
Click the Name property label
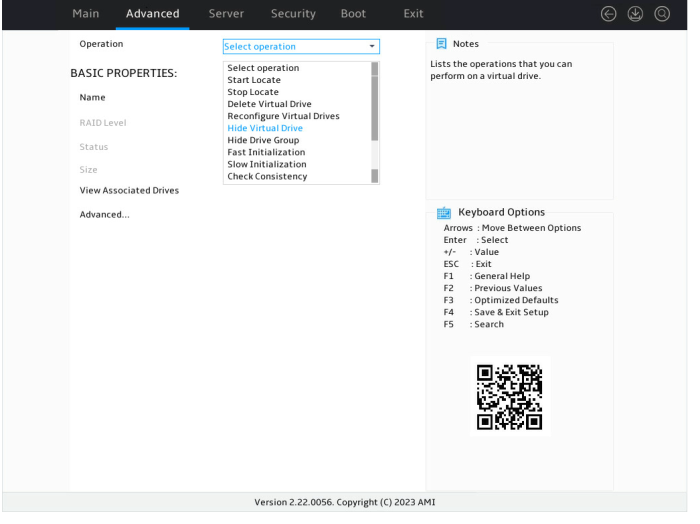coord(93,98)
